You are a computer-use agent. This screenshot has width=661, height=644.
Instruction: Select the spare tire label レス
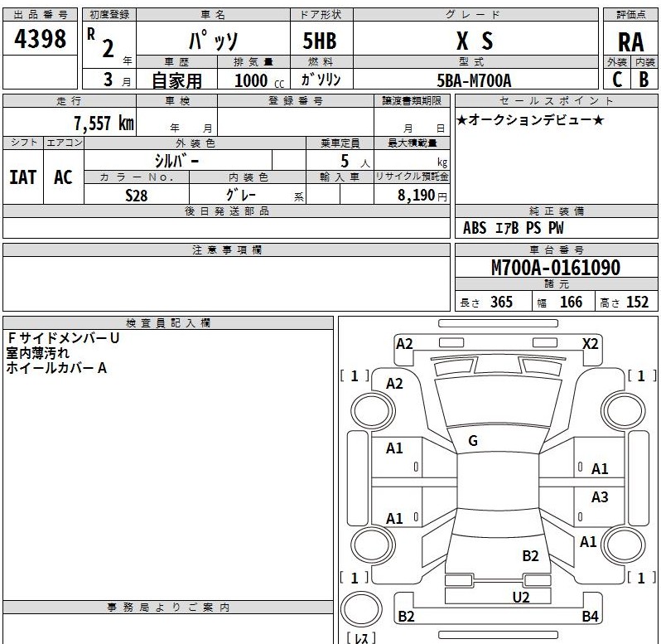click(361, 637)
